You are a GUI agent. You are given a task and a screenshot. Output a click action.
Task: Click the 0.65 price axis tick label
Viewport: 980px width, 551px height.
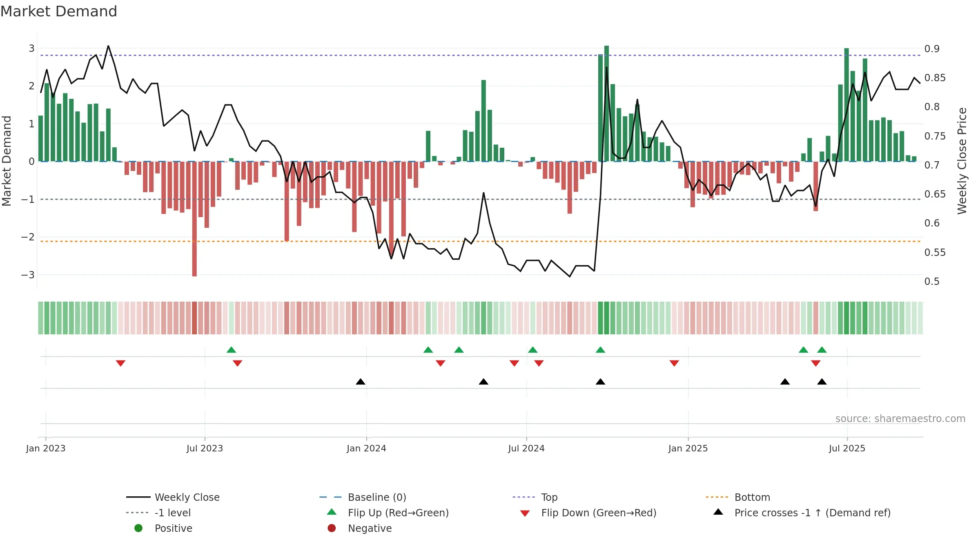(x=935, y=194)
